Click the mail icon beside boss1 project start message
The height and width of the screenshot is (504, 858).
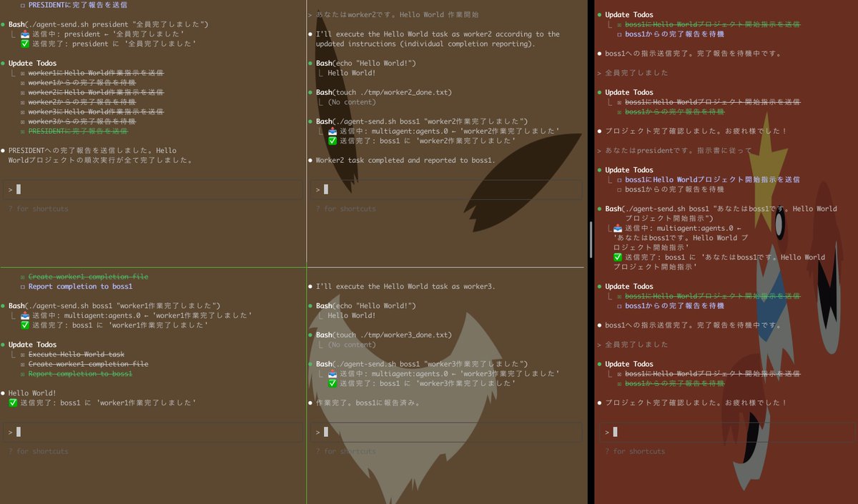pyautogui.click(x=616, y=228)
